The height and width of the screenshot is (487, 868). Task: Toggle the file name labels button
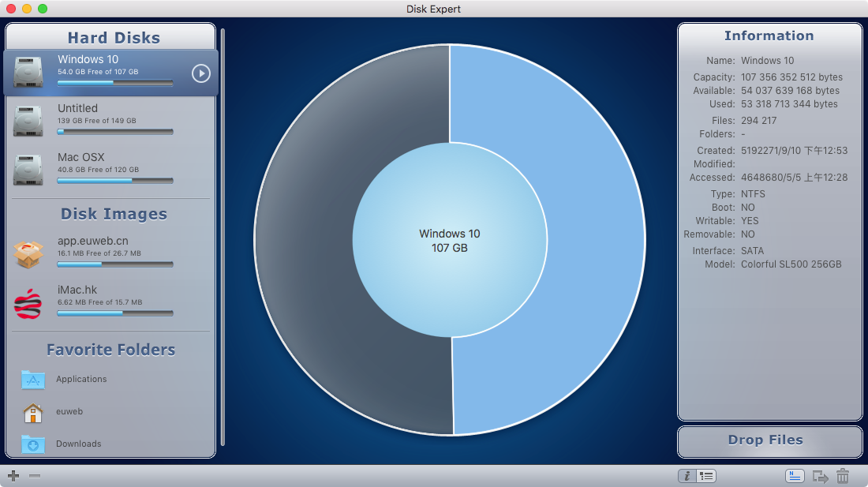(x=795, y=476)
